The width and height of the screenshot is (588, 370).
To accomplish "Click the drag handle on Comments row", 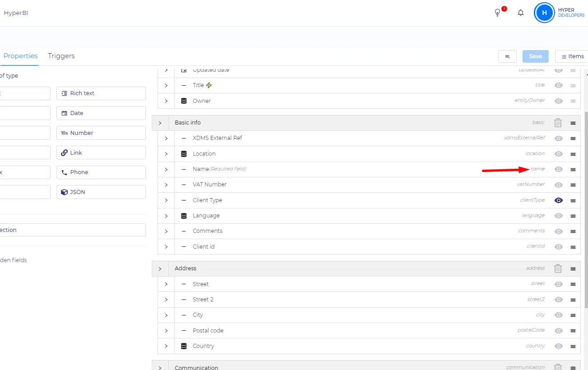I will point(573,231).
